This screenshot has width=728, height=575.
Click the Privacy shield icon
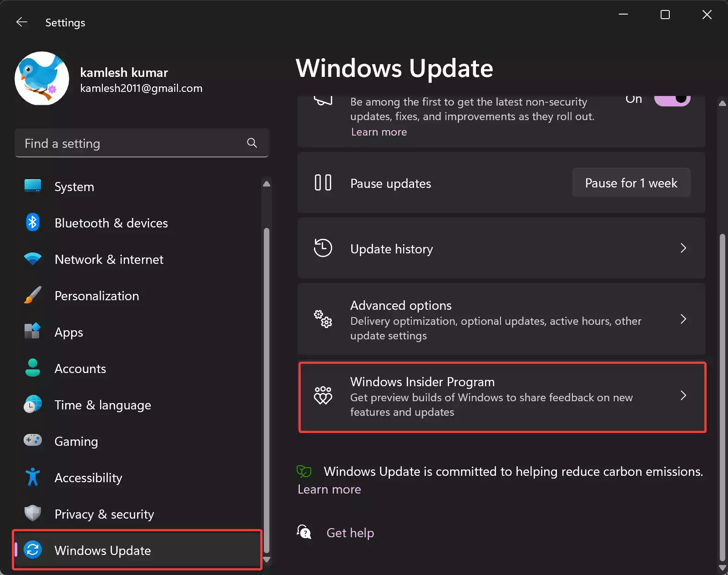[x=33, y=514]
